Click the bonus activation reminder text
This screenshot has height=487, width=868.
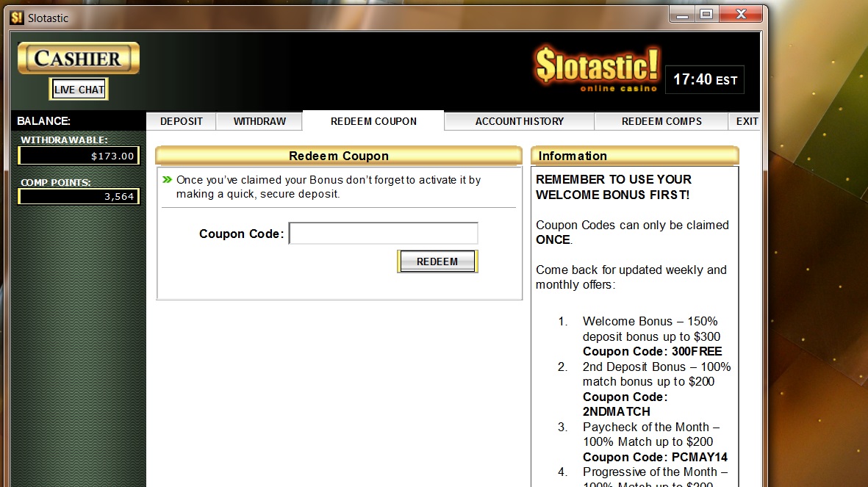coord(329,187)
